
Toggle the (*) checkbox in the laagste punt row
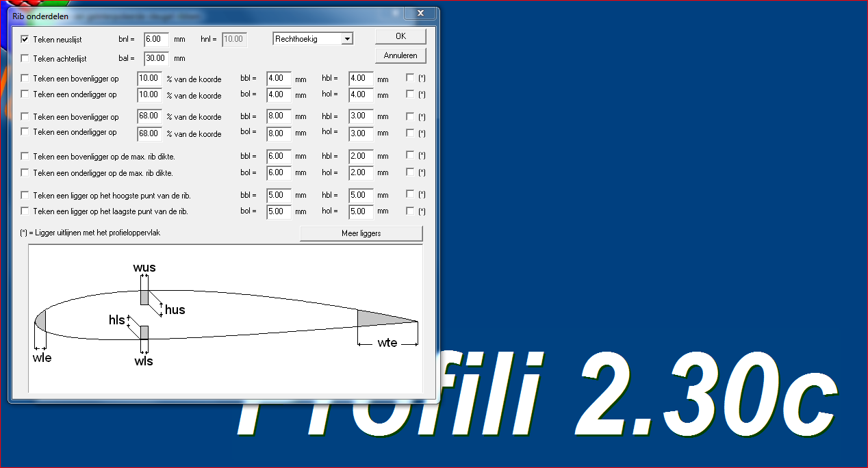[x=411, y=211]
